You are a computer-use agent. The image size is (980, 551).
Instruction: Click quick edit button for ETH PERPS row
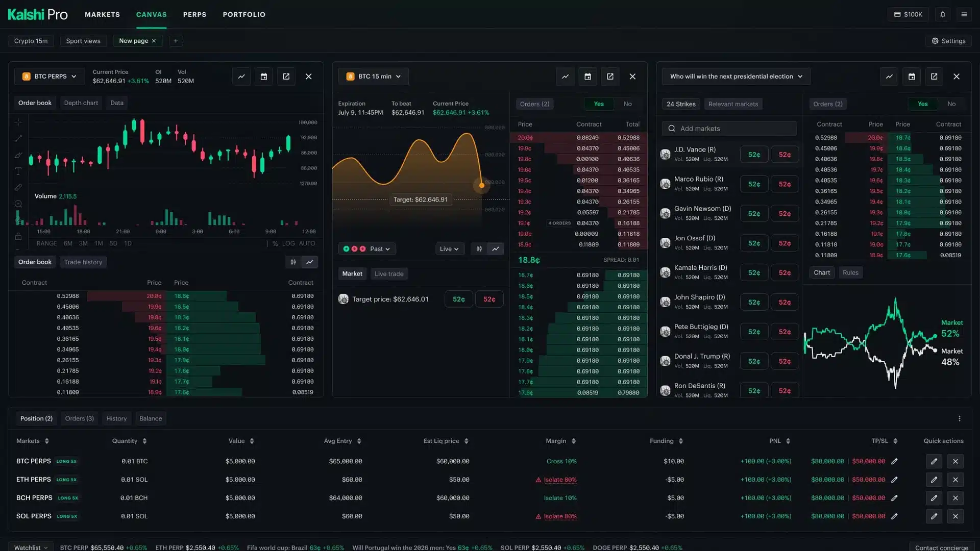[934, 480]
